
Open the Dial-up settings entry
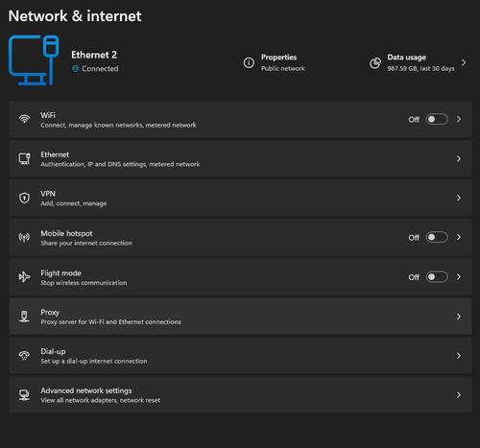[240, 356]
